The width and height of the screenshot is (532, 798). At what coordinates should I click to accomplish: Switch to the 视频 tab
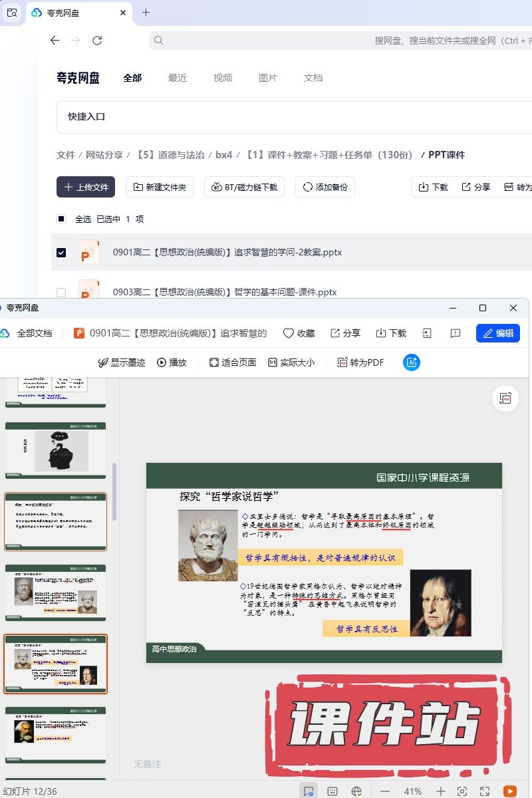(x=223, y=78)
